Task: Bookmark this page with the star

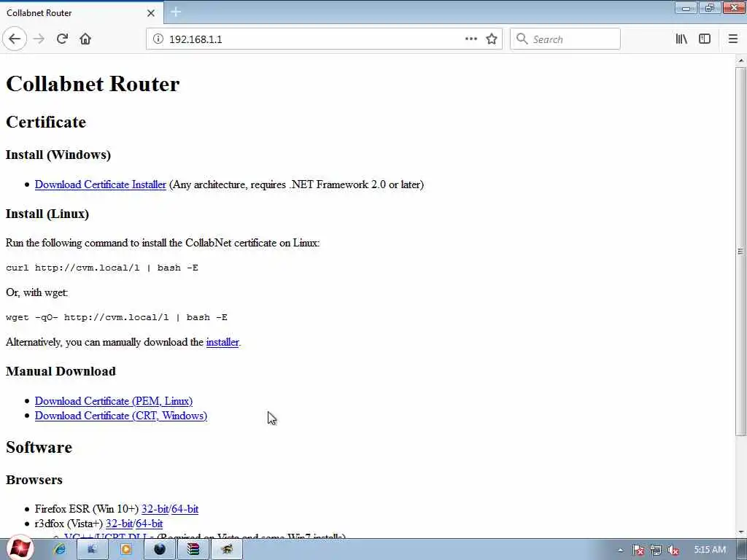Action: pyautogui.click(x=492, y=39)
